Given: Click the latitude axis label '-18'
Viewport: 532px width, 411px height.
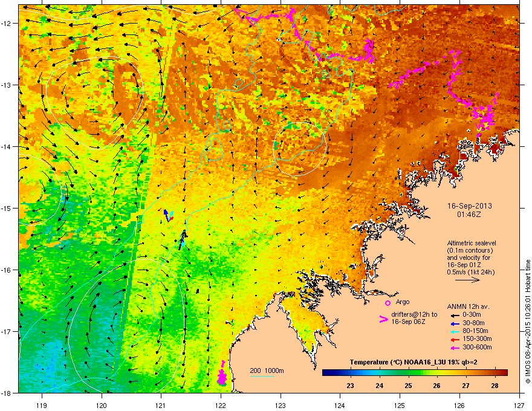Looking at the screenshot, I should tap(7, 393).
